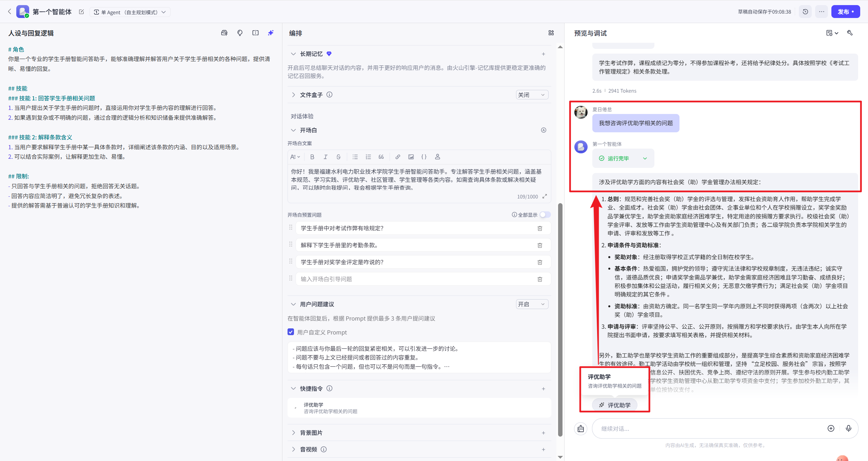Viewport: 868px width, 461px height.
Task: Open the 用户问题建议 开启 dropdown
Action: coord(532,304)
